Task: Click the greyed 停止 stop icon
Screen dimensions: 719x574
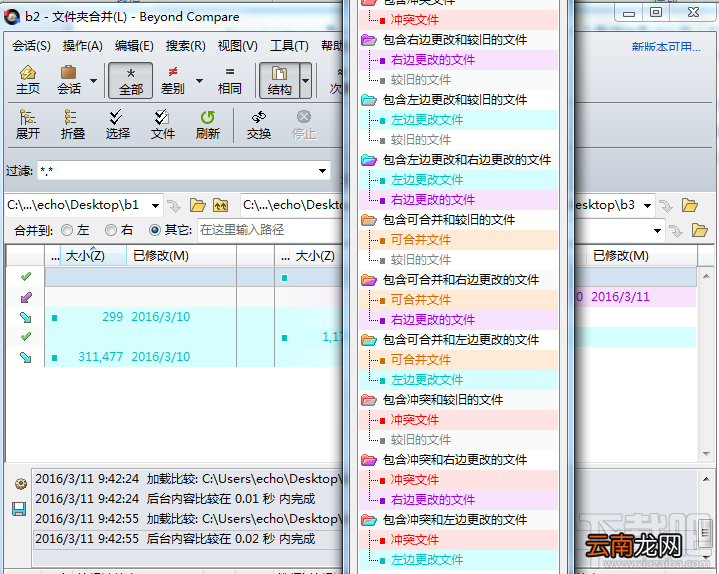Action: (x=304, y=125)
